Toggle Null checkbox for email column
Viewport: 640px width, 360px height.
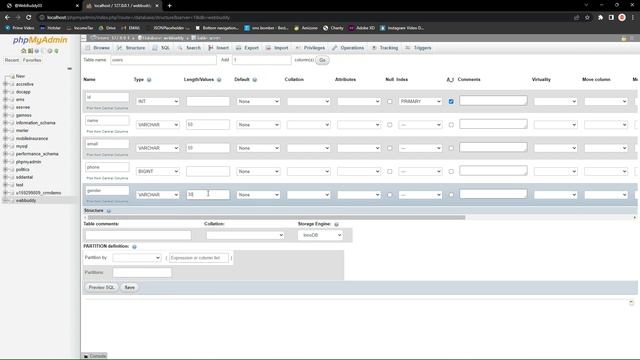tap(389, 148)
